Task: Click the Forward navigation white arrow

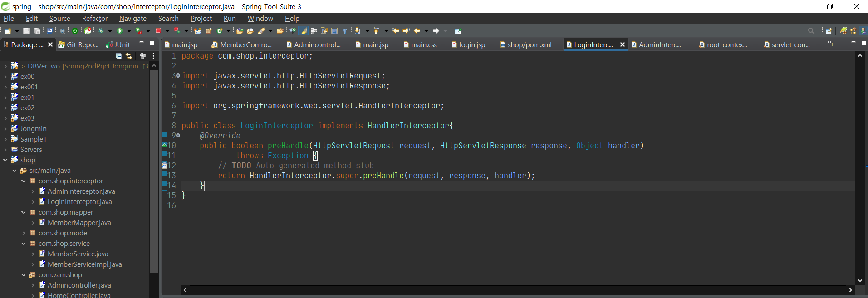Action: tap(436, 31)
